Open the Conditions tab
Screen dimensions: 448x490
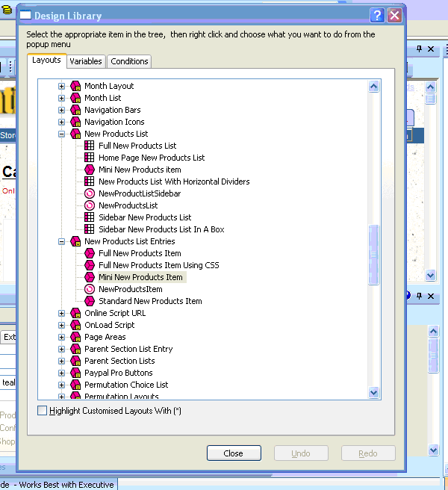[130, 61]
